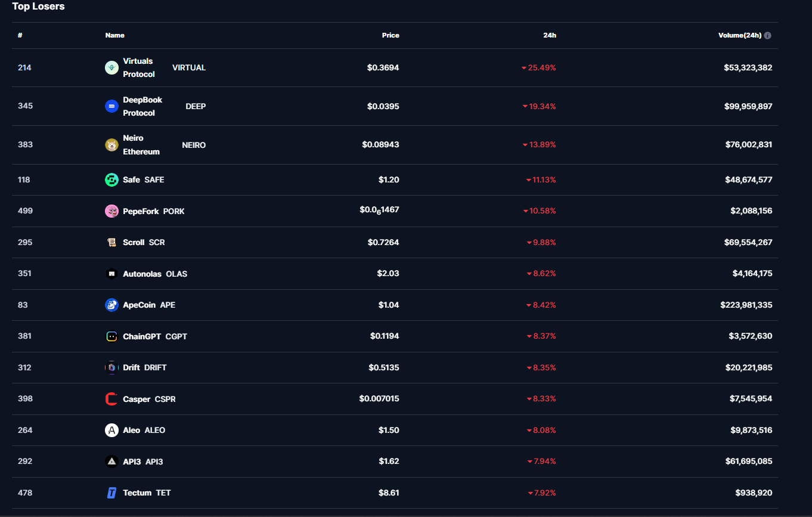The height and width of the screenshot is (517, 812).
Task: Open the API3 coin link
Action: [142, 462]
